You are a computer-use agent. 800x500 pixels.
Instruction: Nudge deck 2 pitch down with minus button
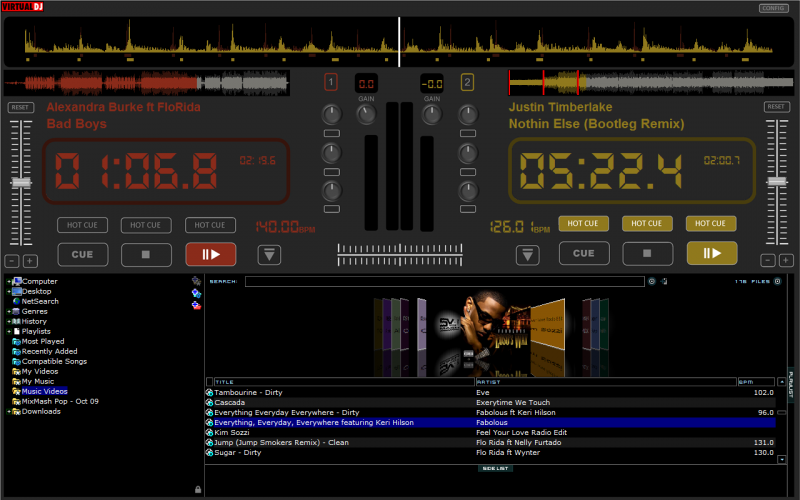pos(767,260)
